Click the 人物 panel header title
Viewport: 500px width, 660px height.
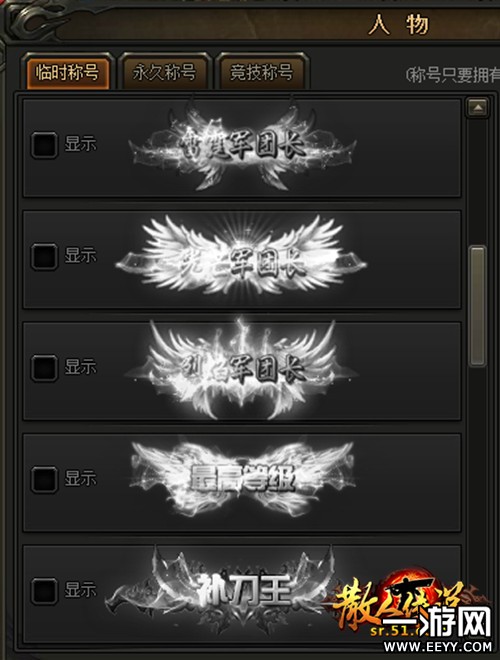coord(399,25)
